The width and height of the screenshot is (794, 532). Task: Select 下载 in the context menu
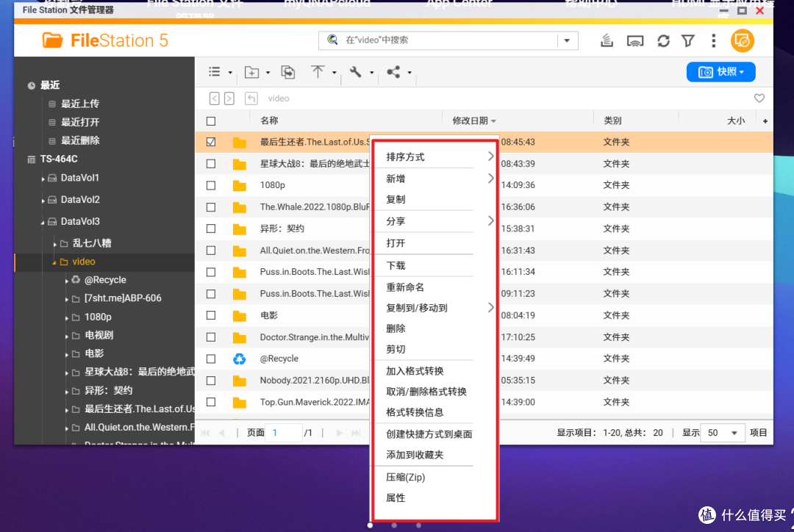pyautogui.click(x=396, y=265)
